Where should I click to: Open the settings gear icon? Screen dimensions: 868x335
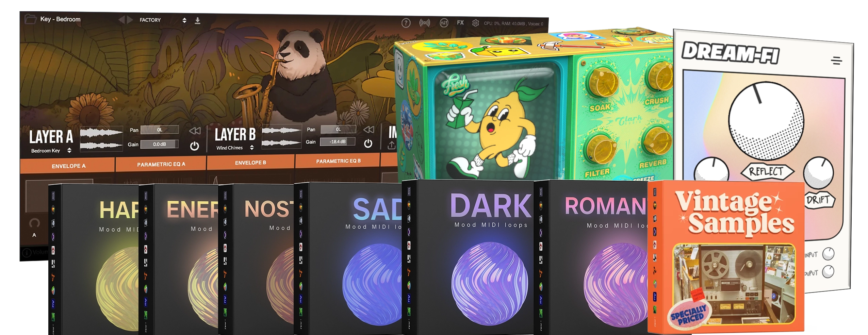pyautogui.click(x=475, y=23)
